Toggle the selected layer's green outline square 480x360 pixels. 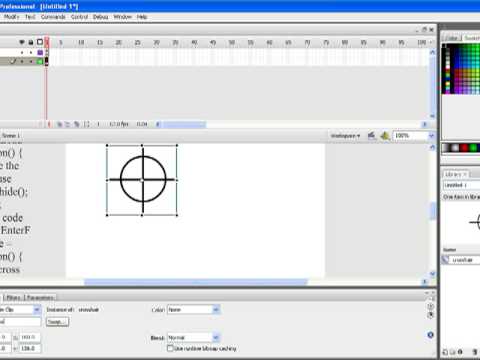[x=40, y=61]
